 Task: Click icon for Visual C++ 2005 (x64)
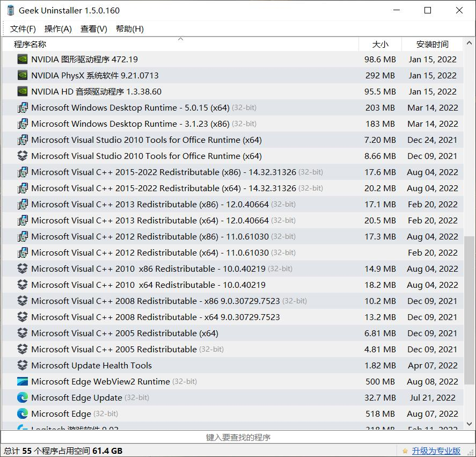[x=23, y=333]
